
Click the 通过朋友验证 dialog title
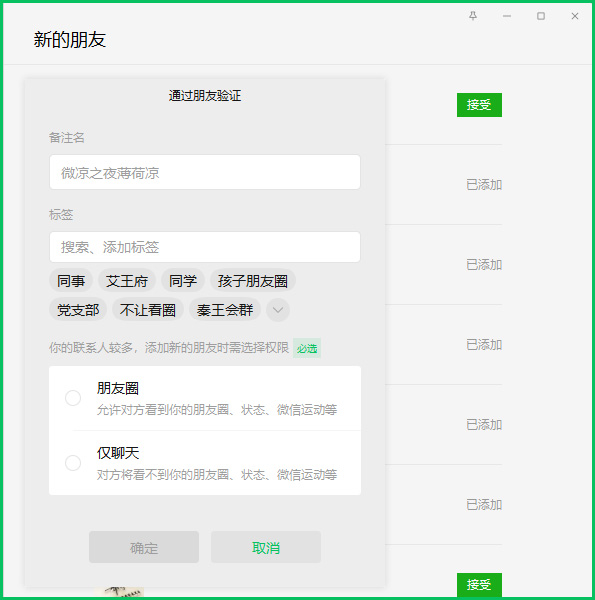tap(205, 96)
